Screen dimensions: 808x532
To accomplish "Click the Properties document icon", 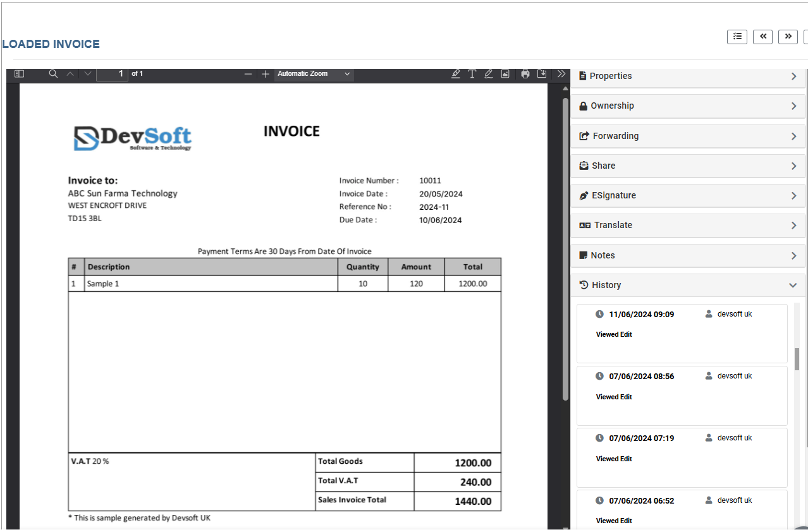I will pyautogui.click(x=583, y=76).
